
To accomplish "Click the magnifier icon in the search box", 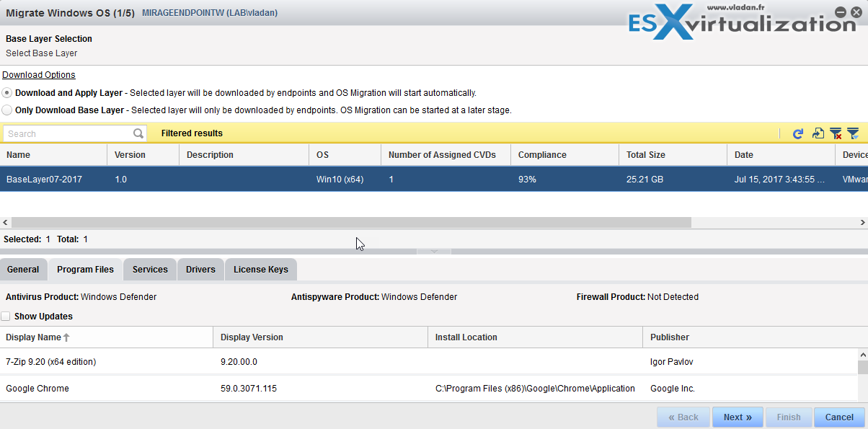I will pyautogui.click(x=138, y=133).
